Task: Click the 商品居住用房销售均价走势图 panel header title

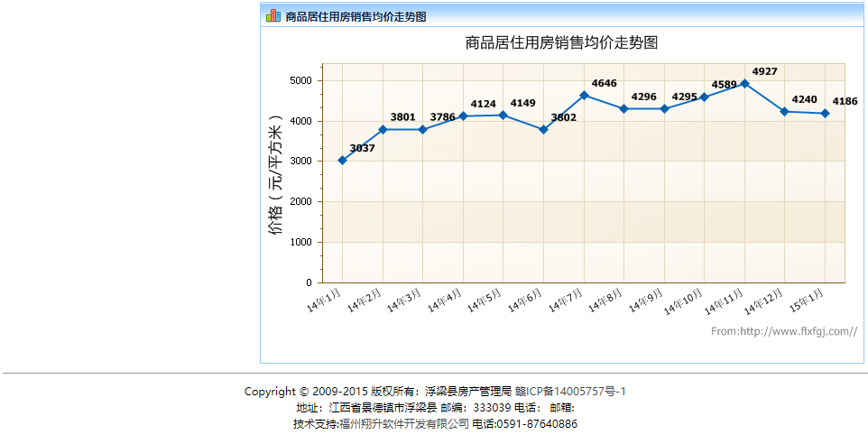Action: tap(356, 16)
